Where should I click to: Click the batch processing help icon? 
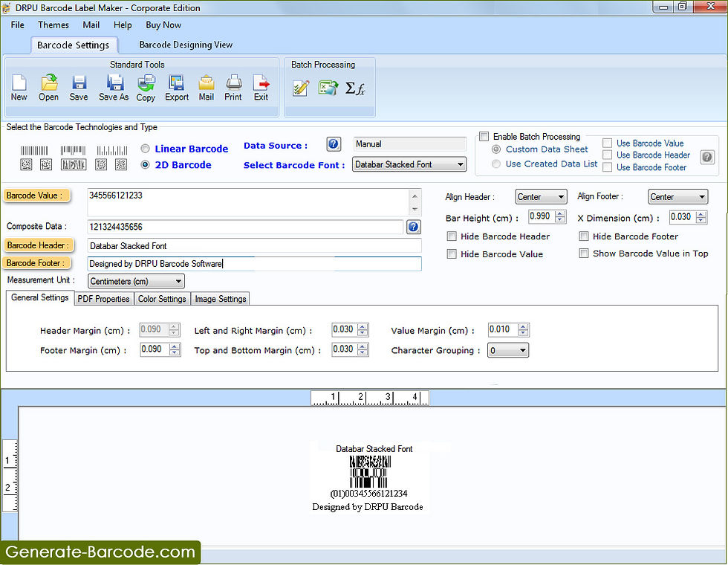(x=706, y=157)
